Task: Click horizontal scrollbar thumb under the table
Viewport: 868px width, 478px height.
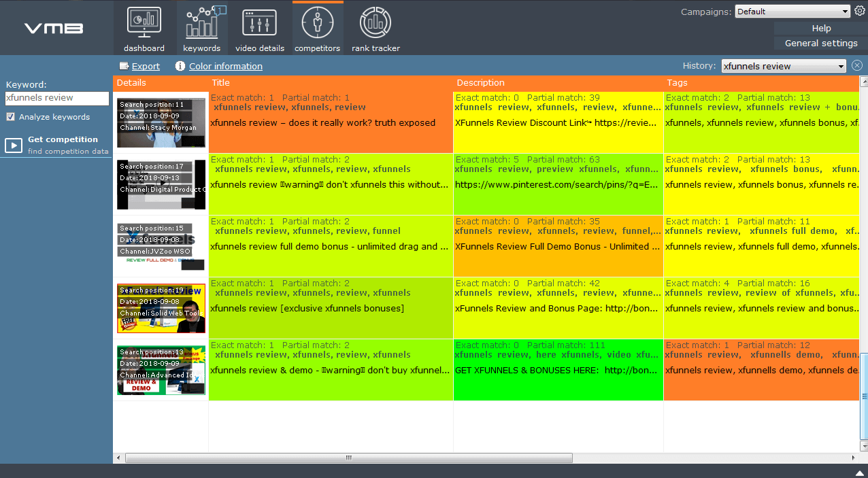Action: coord(348,458)
